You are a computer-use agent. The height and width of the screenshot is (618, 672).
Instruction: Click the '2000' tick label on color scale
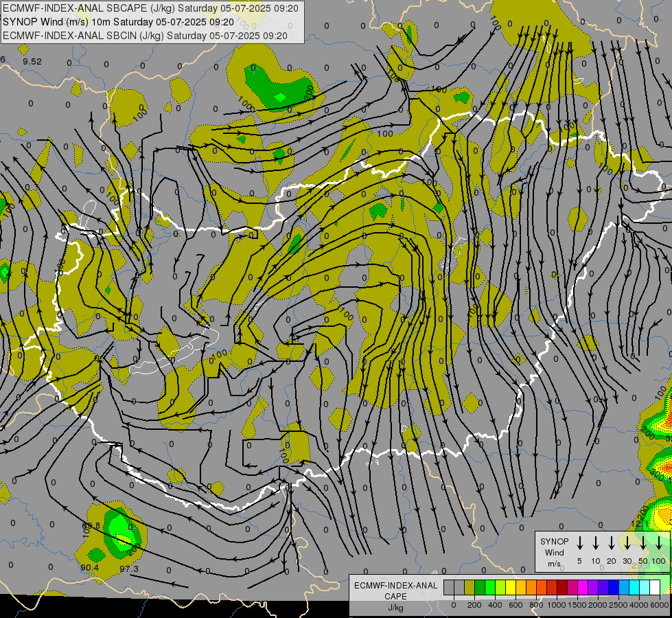[598, 605]
